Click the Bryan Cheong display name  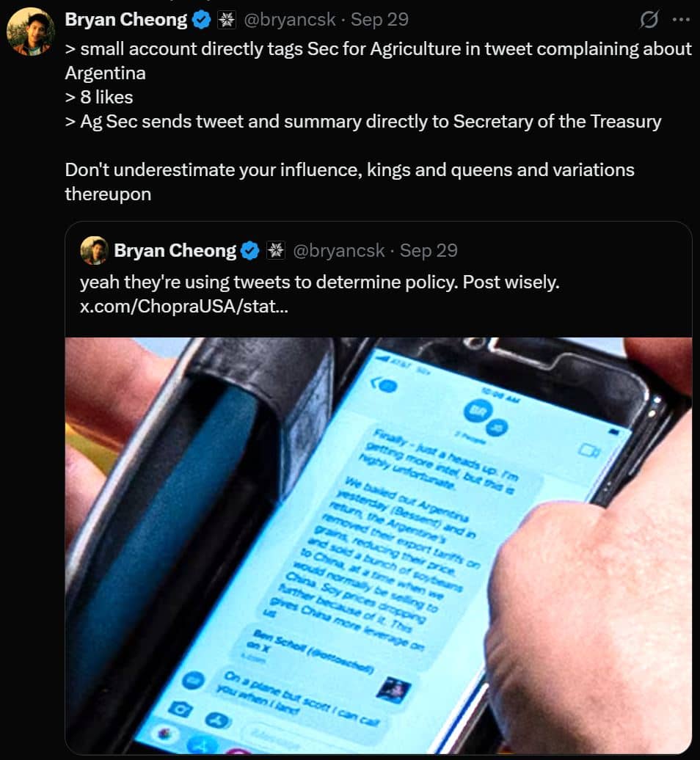tap(126, 19)
